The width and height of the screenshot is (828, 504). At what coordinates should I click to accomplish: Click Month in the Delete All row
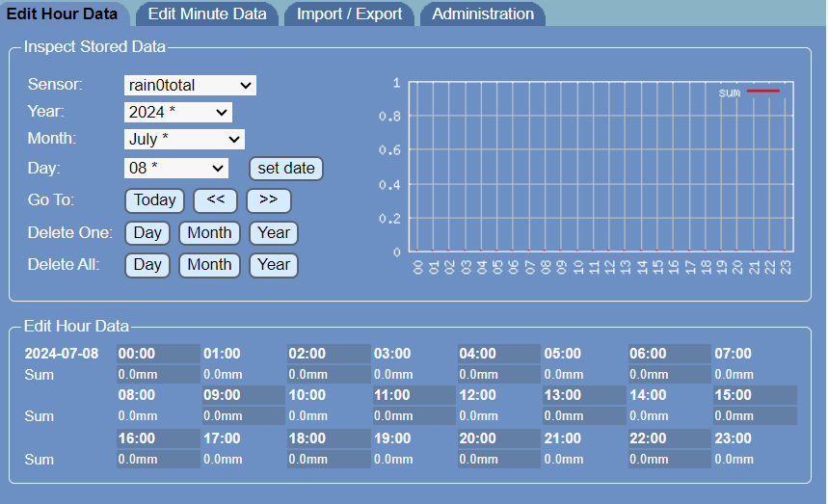click(x=209, y=265)
